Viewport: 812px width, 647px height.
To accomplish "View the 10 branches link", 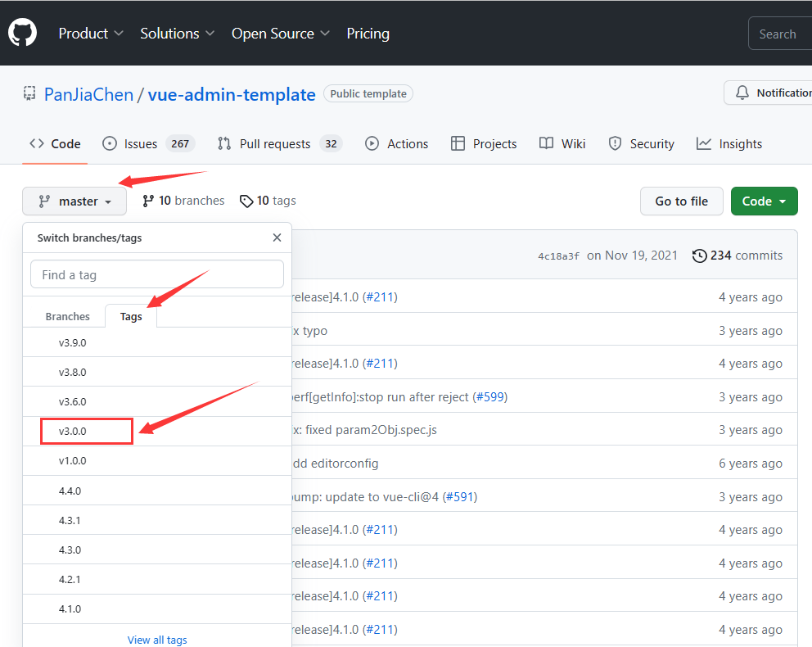I will 183,201.
